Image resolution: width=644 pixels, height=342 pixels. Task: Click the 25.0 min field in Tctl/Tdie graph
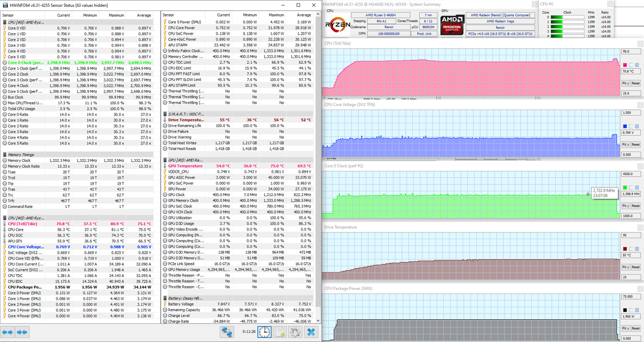(631, 93)
